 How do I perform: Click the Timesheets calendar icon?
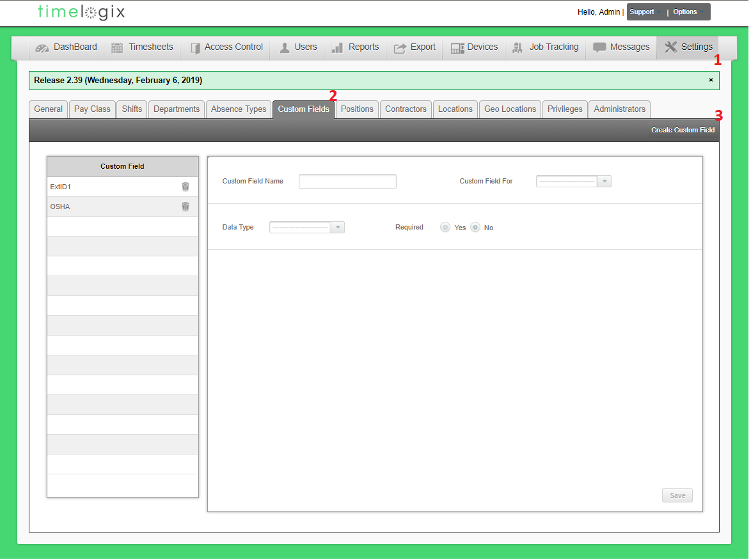click(x=117, y=48)
